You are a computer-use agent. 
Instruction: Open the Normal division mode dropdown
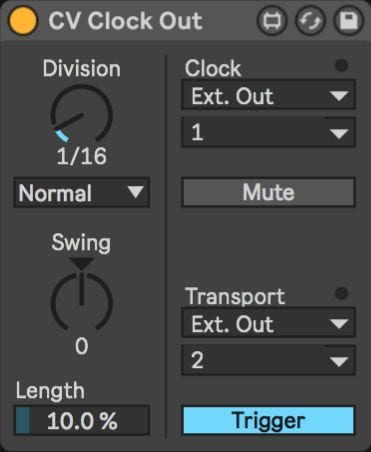coord(82,193)
